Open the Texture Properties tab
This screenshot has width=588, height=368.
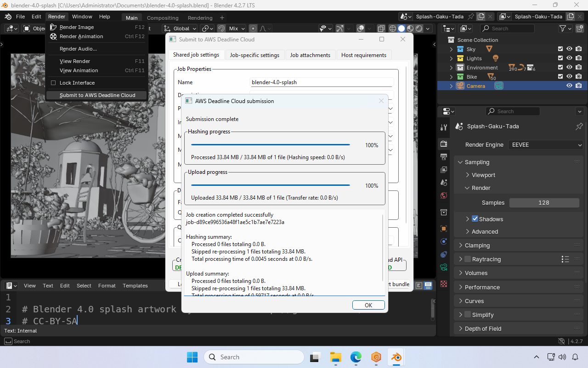tap(443, 284)
